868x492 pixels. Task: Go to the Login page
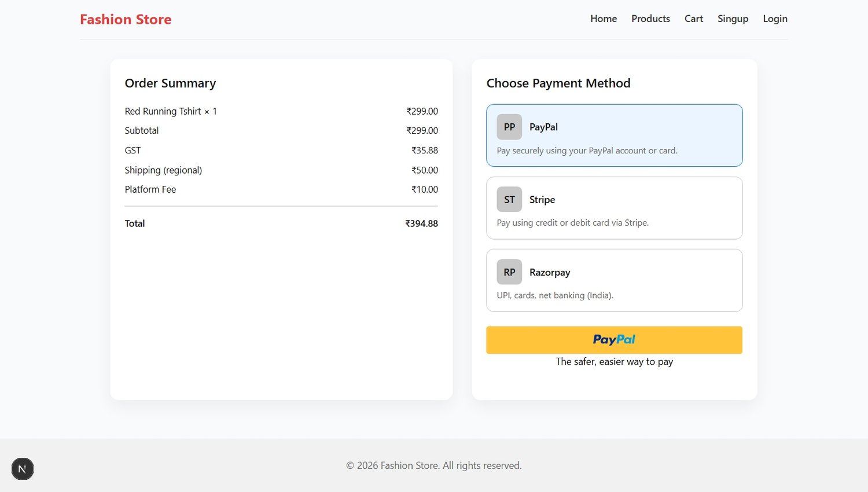[775, 19]
